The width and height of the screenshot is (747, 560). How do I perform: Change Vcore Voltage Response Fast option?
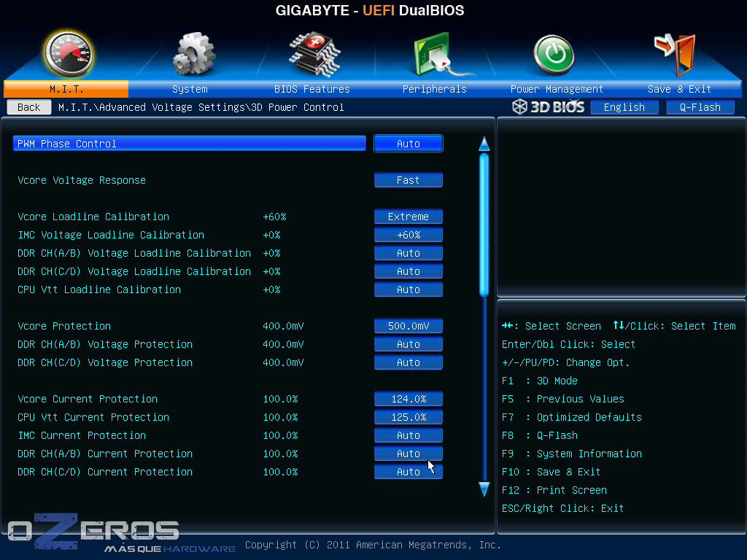click(x=408, y=180)
